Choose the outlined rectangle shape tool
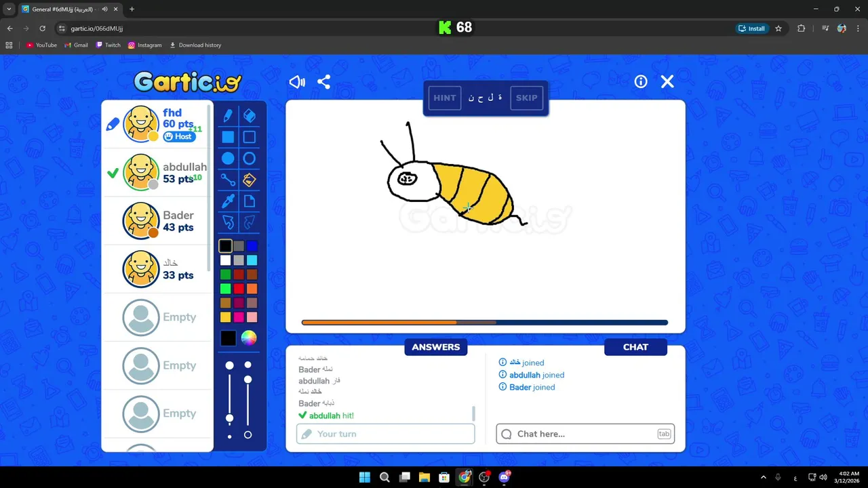The image size is (868, 488). point(249,137)
